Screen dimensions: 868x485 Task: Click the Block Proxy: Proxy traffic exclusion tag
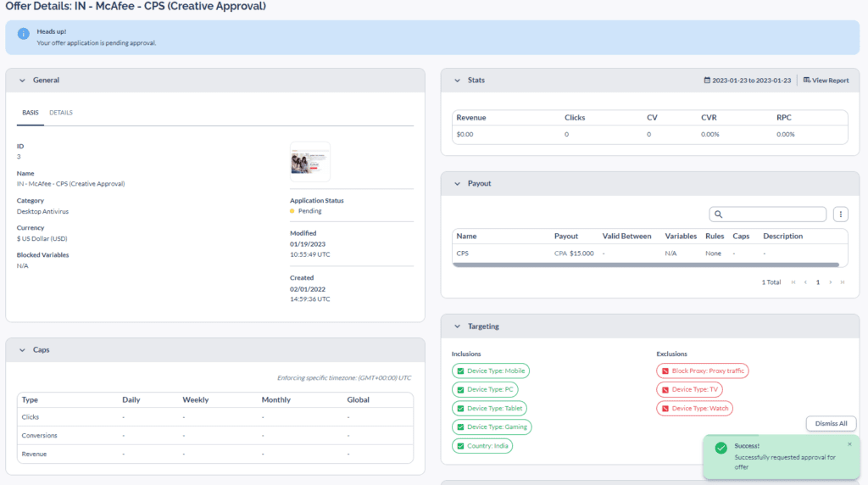[x=703, y=371]
